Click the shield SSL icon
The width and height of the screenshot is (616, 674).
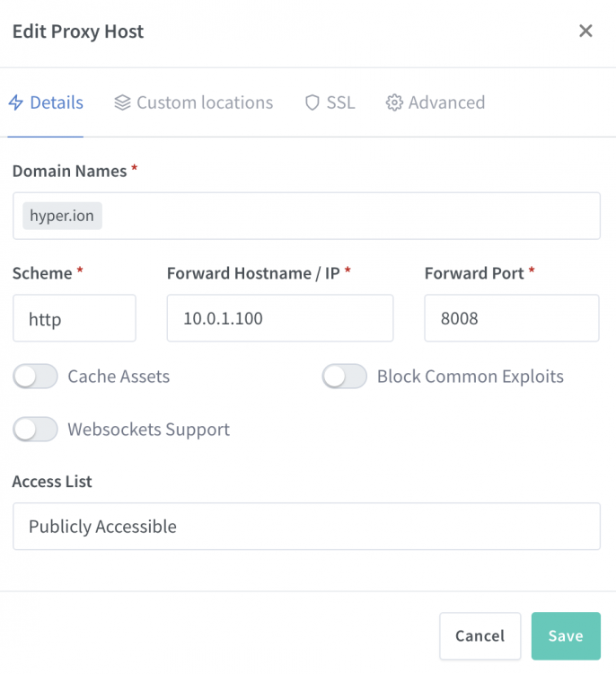coord(312,102)
